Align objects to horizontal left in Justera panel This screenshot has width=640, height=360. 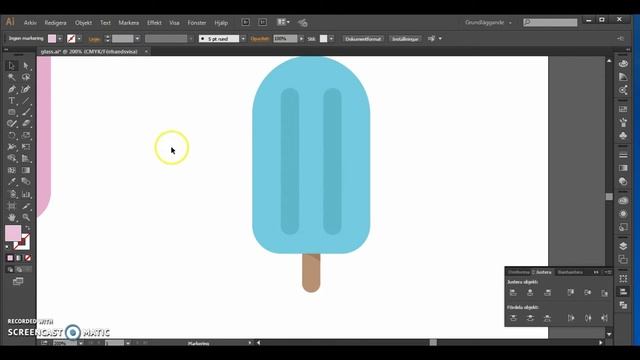click(513, 292)
